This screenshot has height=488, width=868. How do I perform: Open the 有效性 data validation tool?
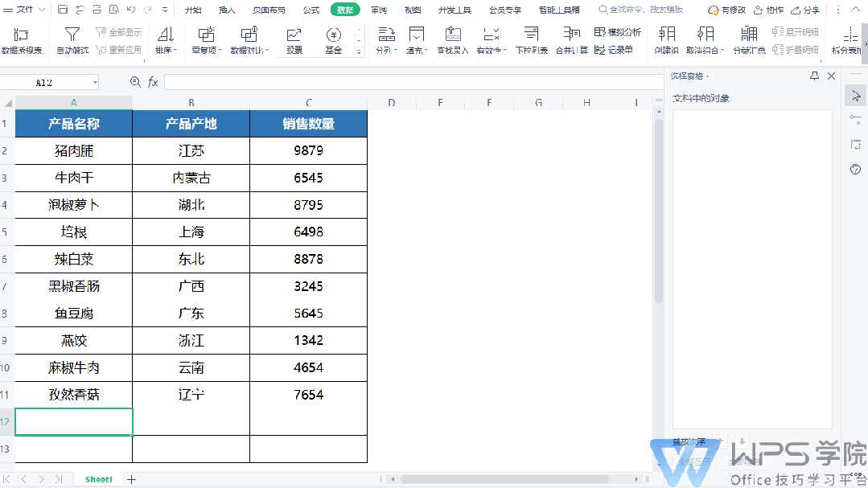(491, 41)
